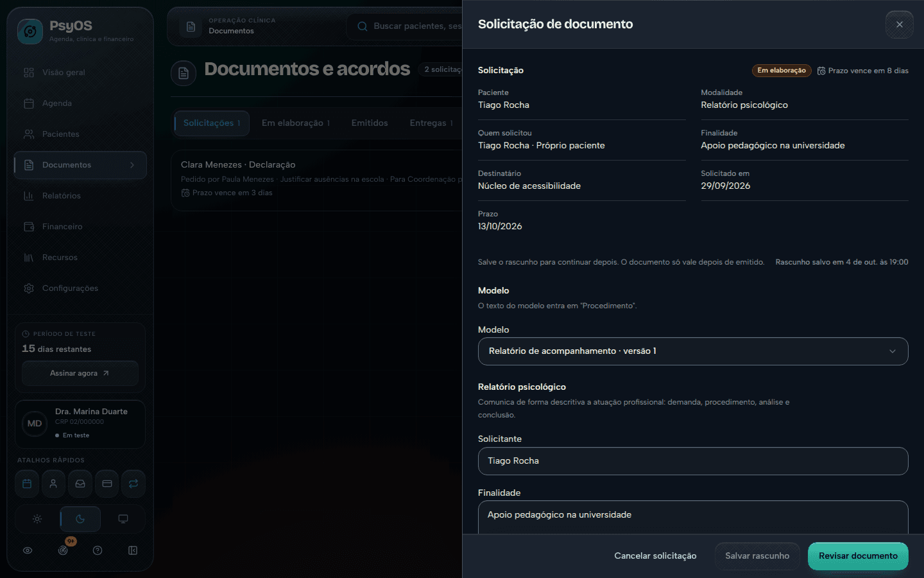
Task: Close the Solicitação de documento panel
Action: click(900, 24)
